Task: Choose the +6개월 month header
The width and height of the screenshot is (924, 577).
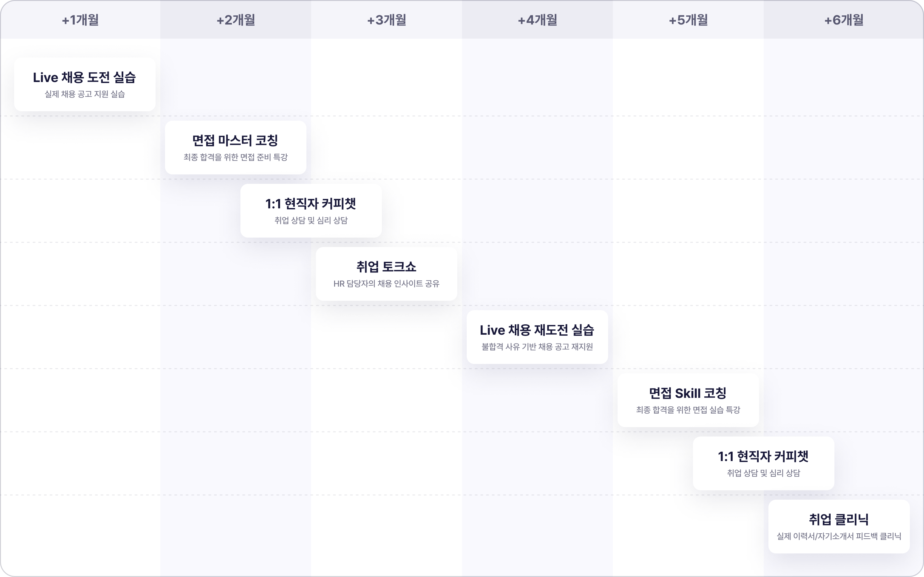Action: [844, 20]
